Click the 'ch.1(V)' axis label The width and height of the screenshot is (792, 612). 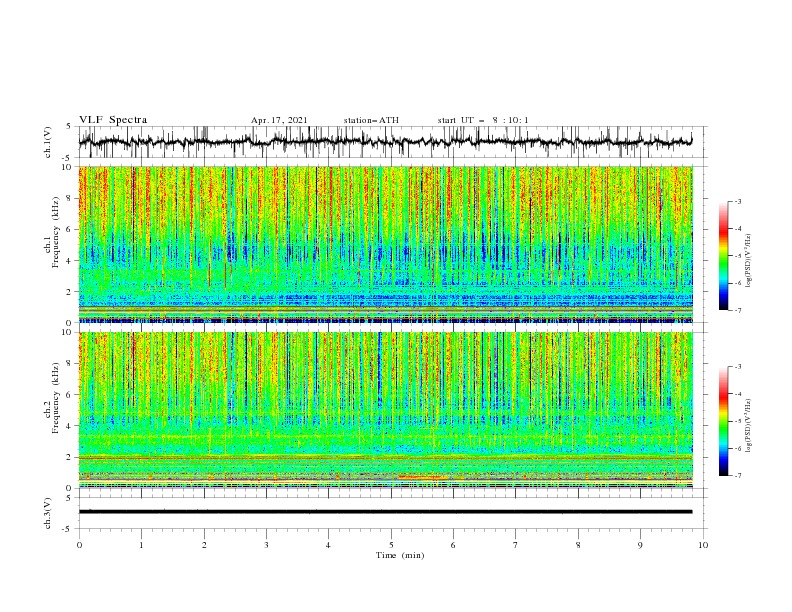pyautogui.click(x=48, y=142)
